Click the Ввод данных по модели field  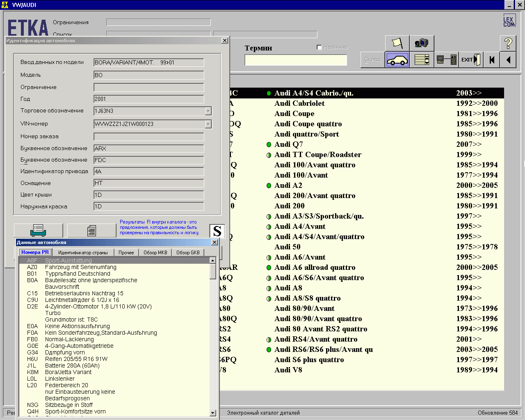[x=149, y=63]
